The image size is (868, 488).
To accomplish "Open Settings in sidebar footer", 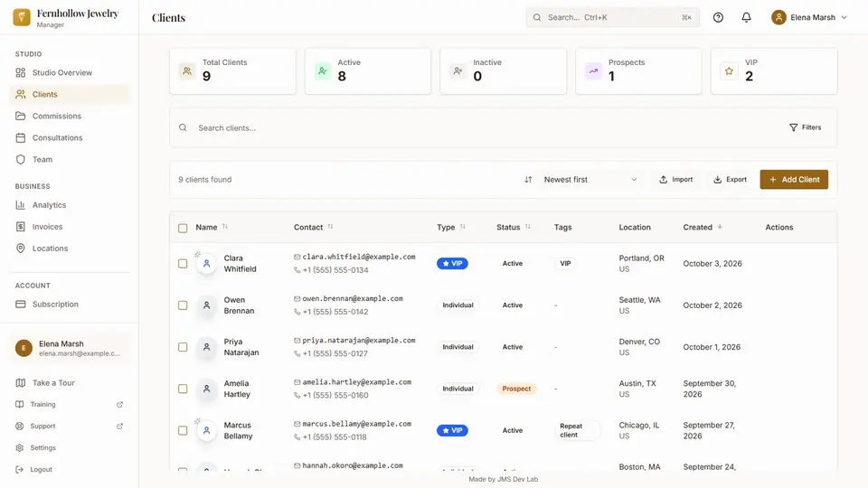I will (70, 447).
